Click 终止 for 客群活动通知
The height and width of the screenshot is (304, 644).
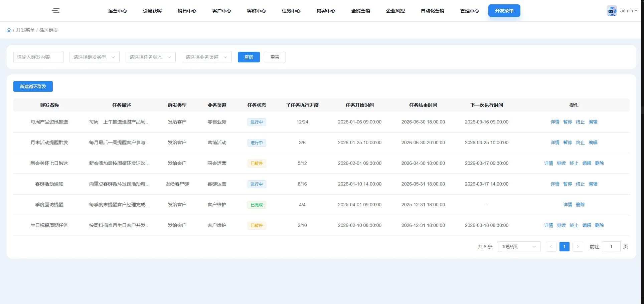[580, 184]
